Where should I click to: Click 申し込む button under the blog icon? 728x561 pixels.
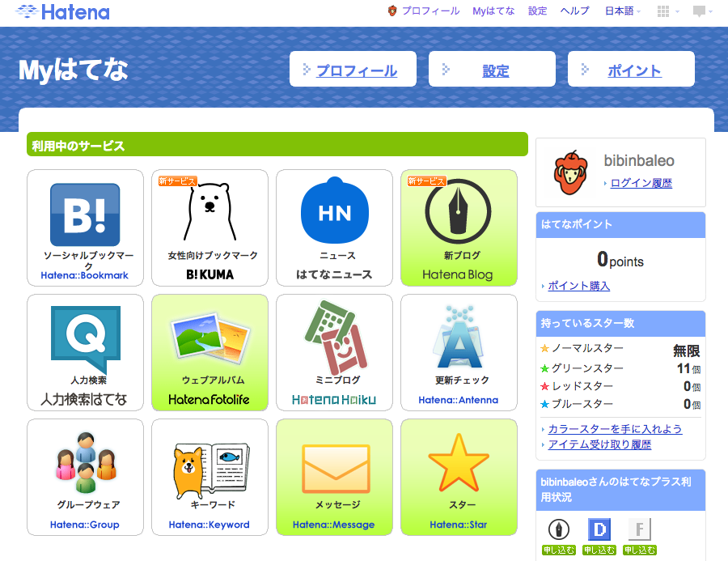click(558, 550)
